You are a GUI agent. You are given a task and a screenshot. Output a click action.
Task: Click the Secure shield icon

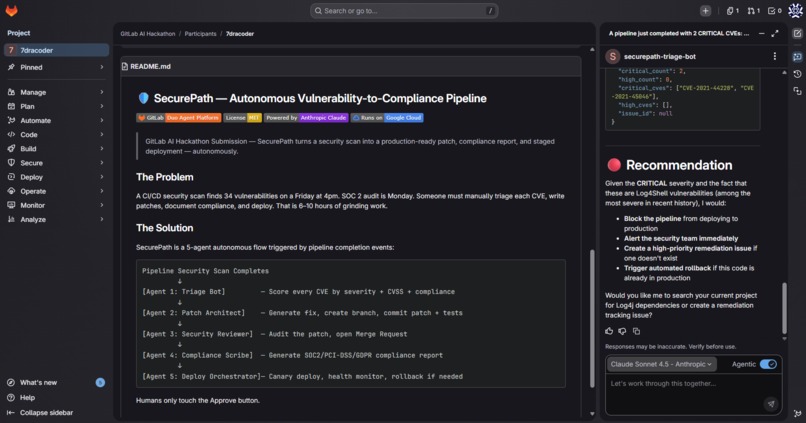click(x=11, y=163)
